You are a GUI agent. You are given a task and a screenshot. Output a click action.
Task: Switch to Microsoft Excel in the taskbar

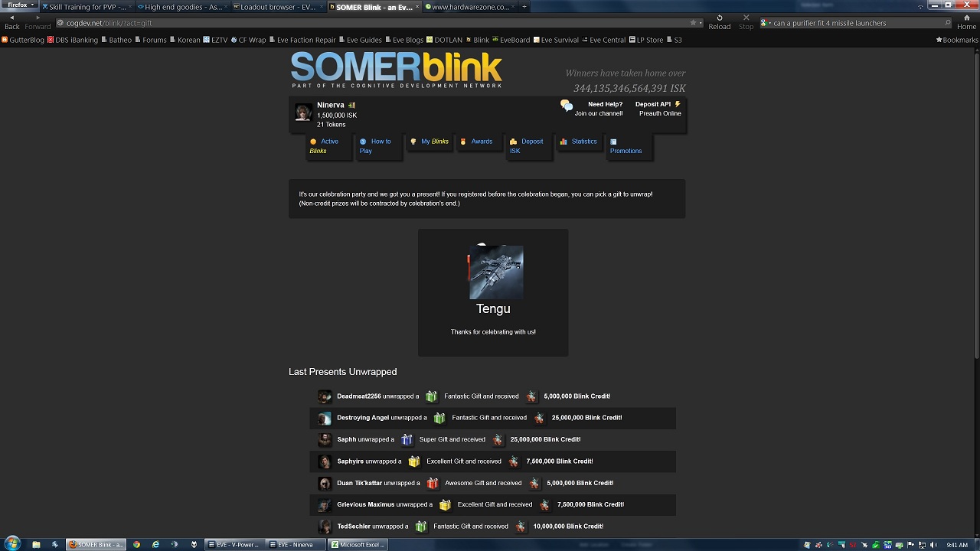[x=358, y=545]
